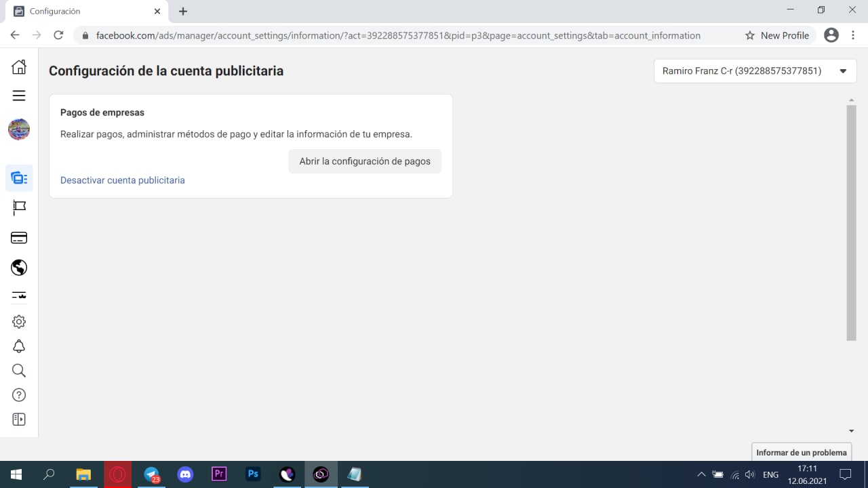Toggle the sidebar collapse panel icon
Screen dimensions: 868x488
(19, 420)
